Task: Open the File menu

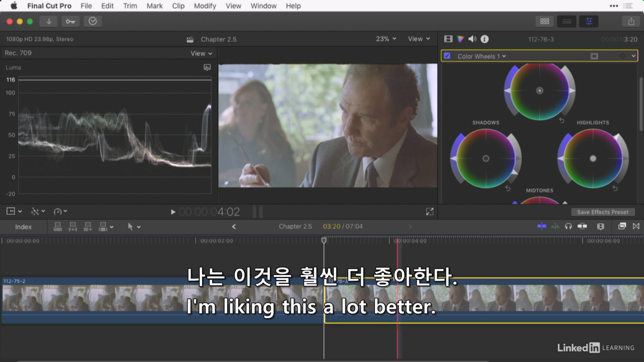Action: 86,6
